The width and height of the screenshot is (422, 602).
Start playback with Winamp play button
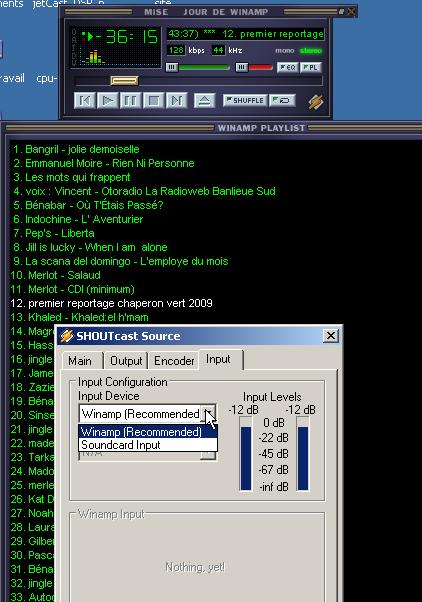point(108,101)
